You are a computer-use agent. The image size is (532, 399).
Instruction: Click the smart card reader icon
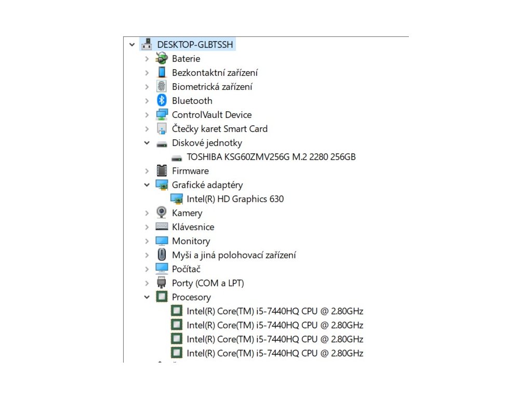[162, 129]
